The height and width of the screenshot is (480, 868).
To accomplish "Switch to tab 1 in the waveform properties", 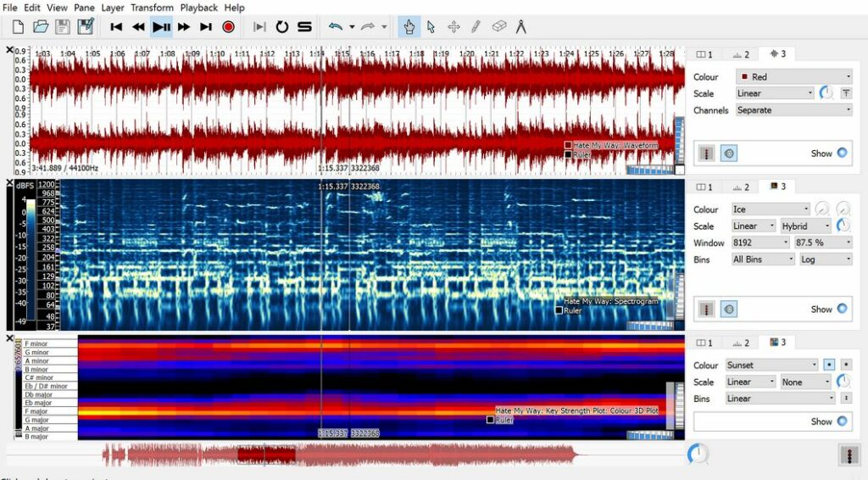I will coord(704,54).
